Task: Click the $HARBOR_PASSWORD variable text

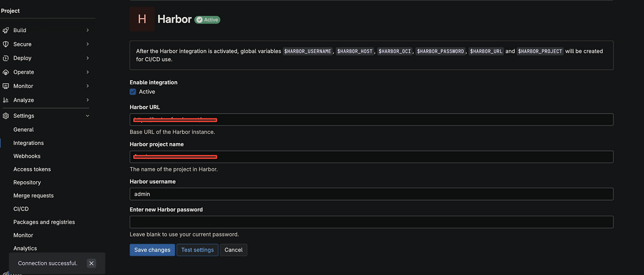Action: [x=440, y=51]
